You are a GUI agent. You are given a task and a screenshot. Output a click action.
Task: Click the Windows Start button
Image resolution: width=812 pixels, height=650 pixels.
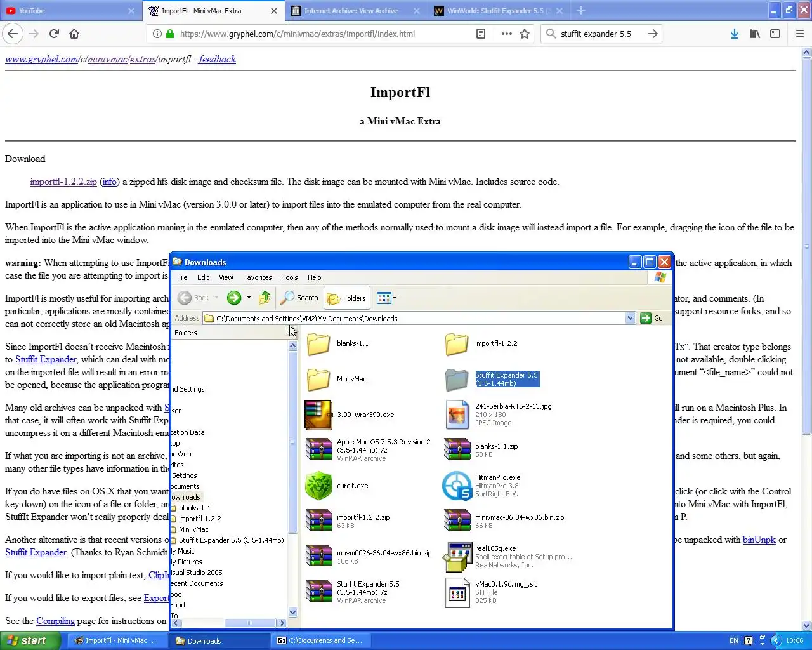click(30, 640)
